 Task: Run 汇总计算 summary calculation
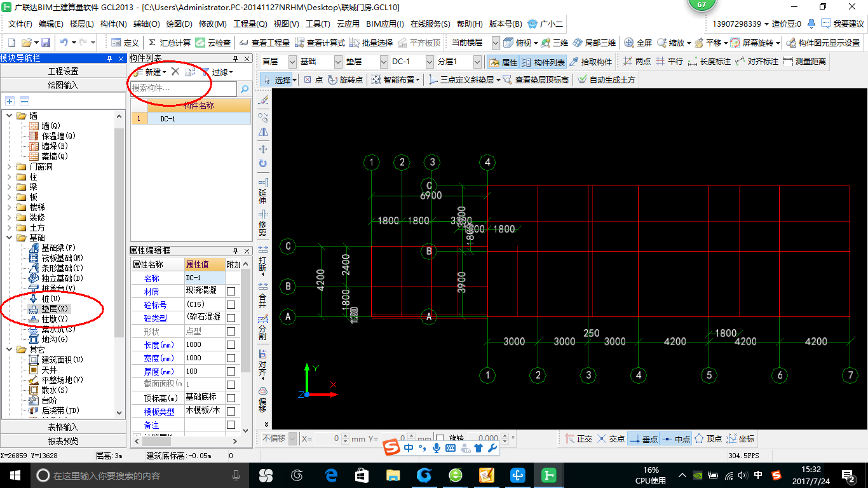tap(169, 43)
